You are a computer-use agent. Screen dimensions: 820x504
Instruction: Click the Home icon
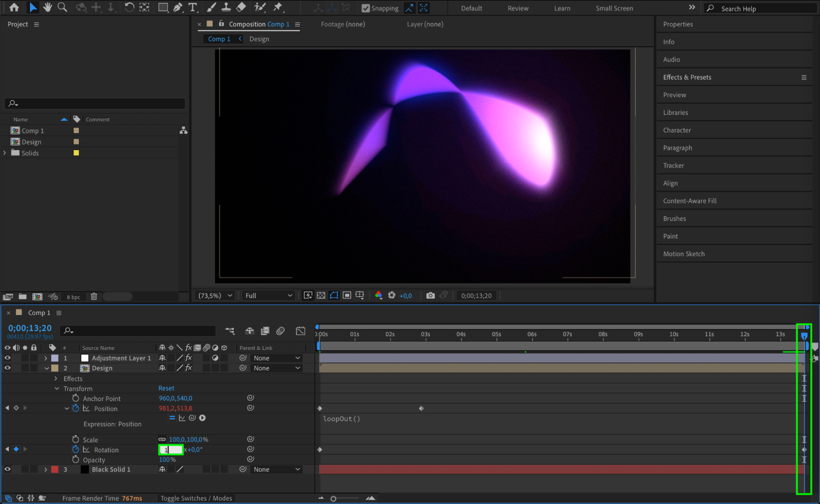(x=14, y=7)
